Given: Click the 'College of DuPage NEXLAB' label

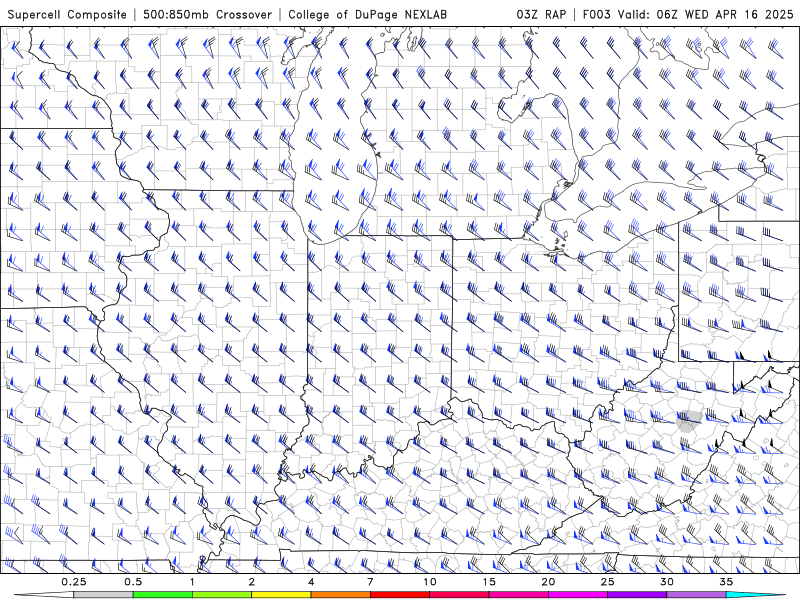Looking at the screenshot, I should click(367, 14).
